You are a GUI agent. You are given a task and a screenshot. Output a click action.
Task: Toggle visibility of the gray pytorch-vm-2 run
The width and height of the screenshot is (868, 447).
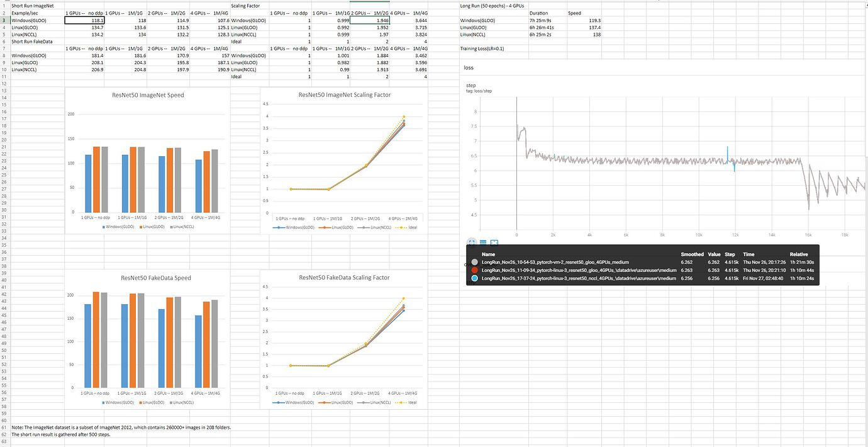click(475, 262)
